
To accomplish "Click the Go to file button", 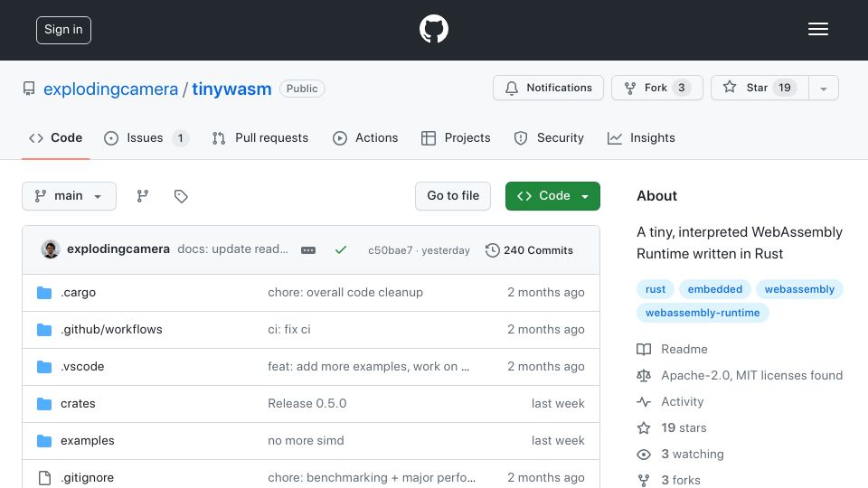I will [x=453, y=196].
